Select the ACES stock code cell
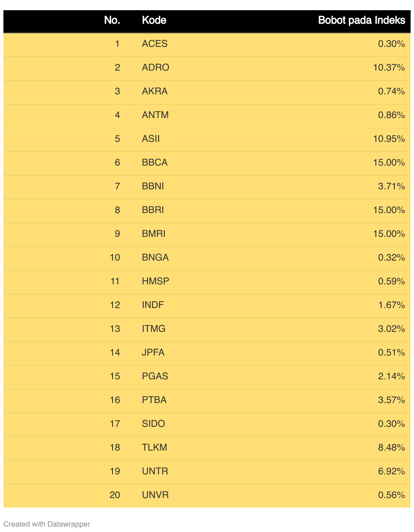The height and width of the screenshot is (532, 414). click(155, 44)
